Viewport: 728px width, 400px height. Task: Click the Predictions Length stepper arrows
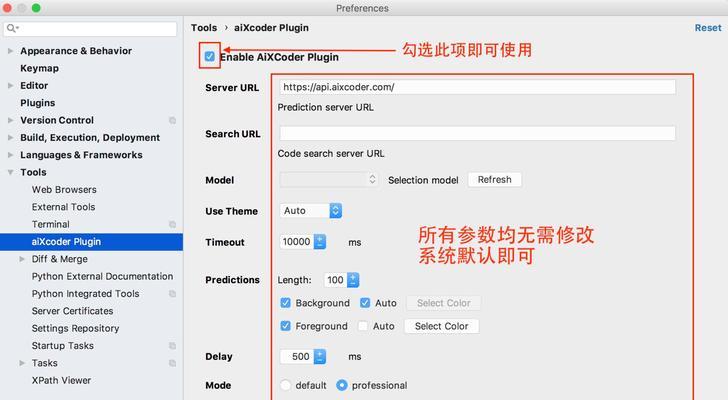(353, 280)
